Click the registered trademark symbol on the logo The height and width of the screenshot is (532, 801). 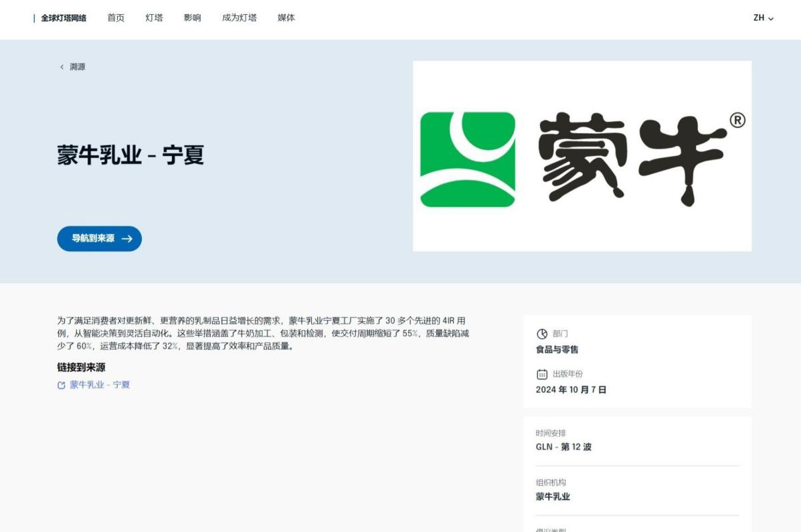(x=737, y=120)
